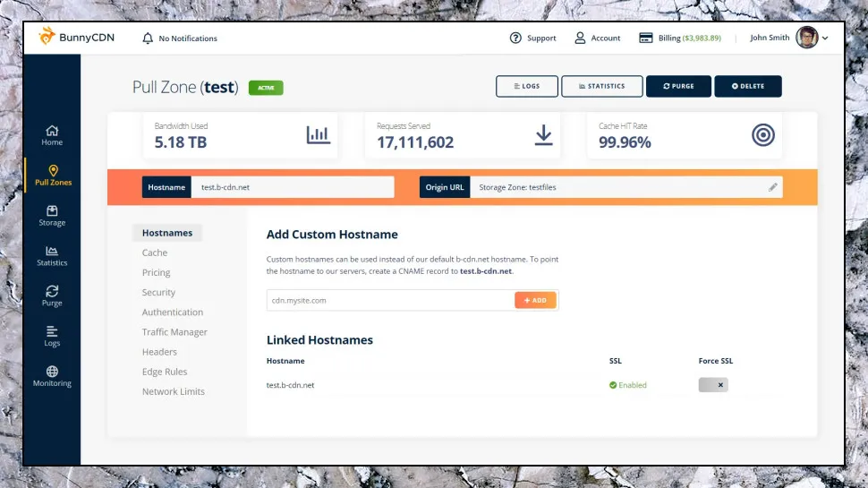Click the Support link text
Image resolution: width=868 pixels, height=488 pixels.
pyautogui.click(x=541, y=39)
